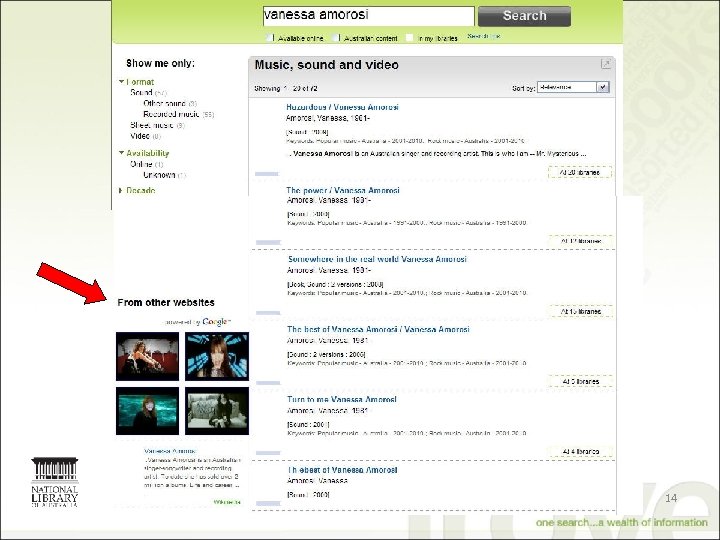Open the Sort by dropdown

573,87
